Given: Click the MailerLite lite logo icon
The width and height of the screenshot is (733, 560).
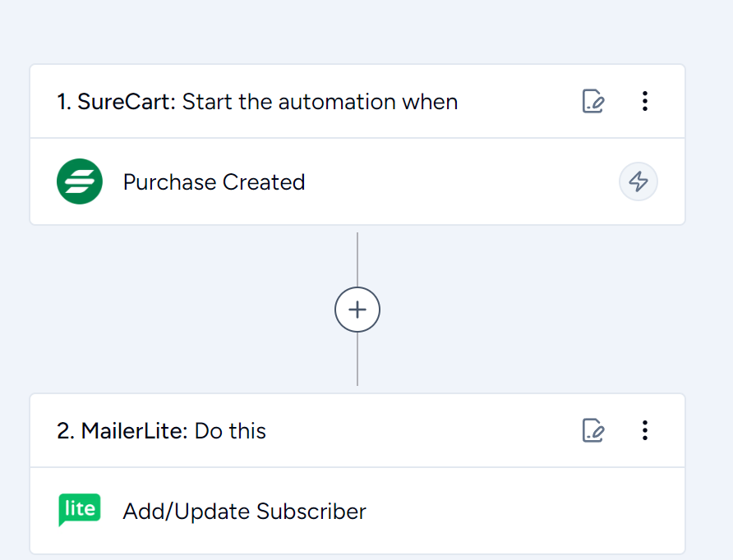Looking at the screenshot, I should click(x=80, y=510).
